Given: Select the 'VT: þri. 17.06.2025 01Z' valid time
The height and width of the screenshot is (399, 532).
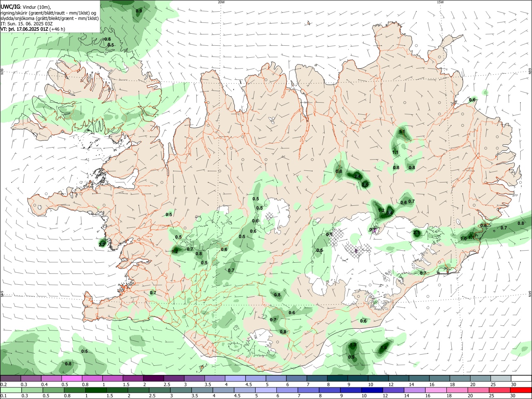Looking at the screenshot, I should [24, 29].
